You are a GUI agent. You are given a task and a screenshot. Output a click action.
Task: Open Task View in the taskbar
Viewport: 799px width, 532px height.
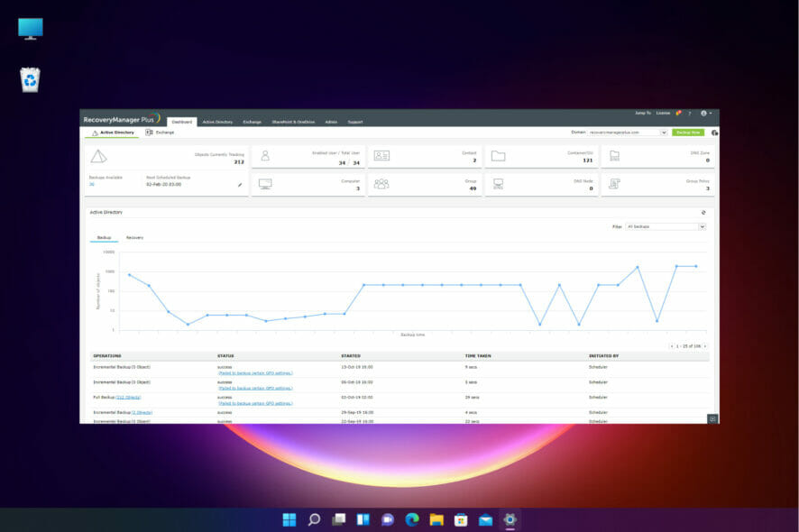(x=339, y=519)
